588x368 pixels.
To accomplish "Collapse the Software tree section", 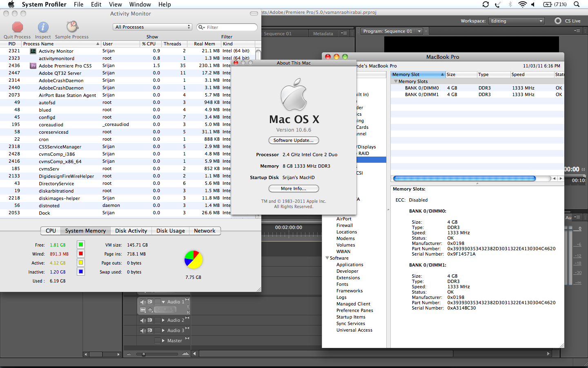I will coord(327,258).
